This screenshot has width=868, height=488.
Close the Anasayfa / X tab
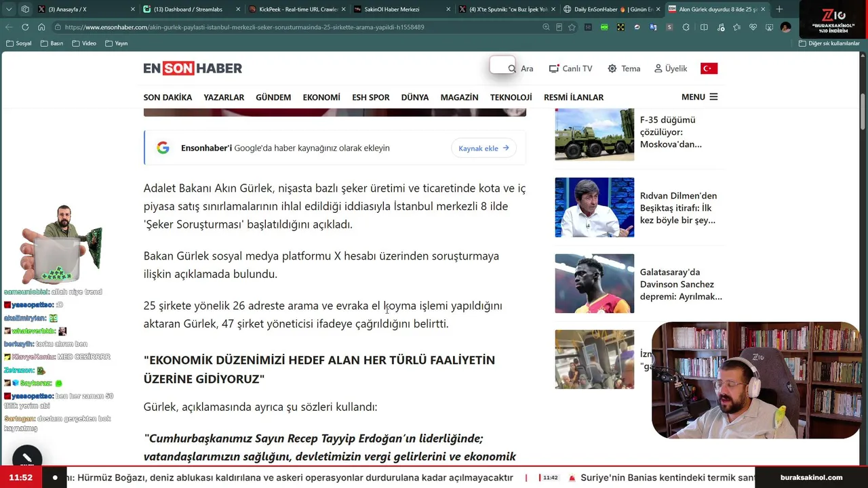pos(132,9)
